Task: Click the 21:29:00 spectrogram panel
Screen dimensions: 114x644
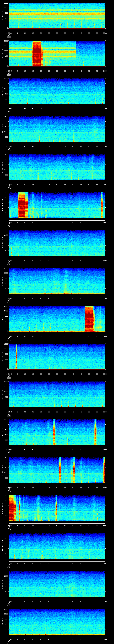Action: (57, 281)
